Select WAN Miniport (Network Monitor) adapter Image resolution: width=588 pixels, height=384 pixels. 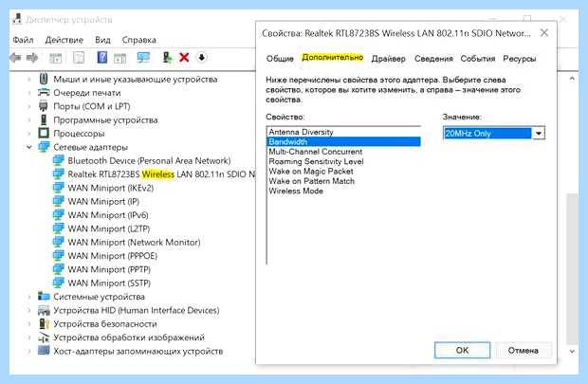point(134,242)
